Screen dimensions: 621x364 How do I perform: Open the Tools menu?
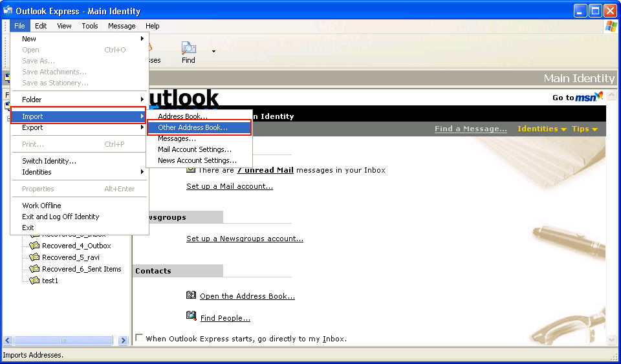pyautogui.click(x=90, y=26)
